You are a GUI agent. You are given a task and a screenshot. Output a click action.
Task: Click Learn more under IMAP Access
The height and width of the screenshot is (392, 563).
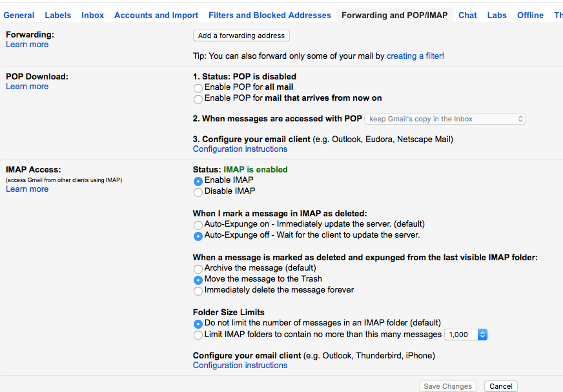point(27,189)
